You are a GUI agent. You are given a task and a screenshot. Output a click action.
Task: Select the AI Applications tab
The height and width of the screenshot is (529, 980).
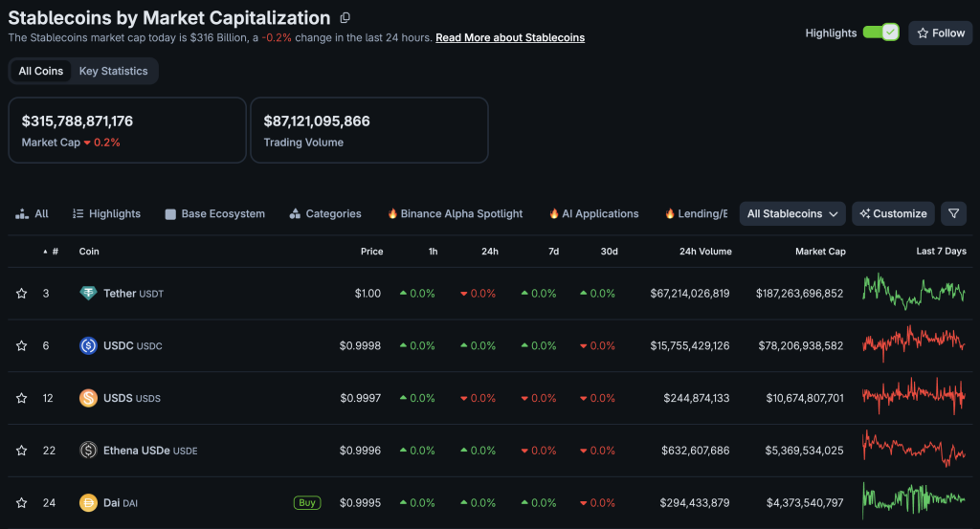click(593, 214)
